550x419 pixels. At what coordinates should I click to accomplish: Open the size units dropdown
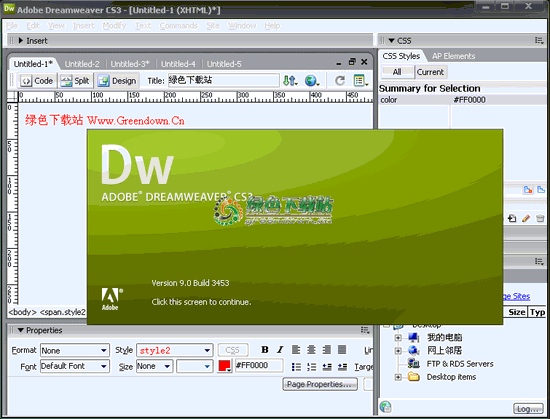click(195, 366)
